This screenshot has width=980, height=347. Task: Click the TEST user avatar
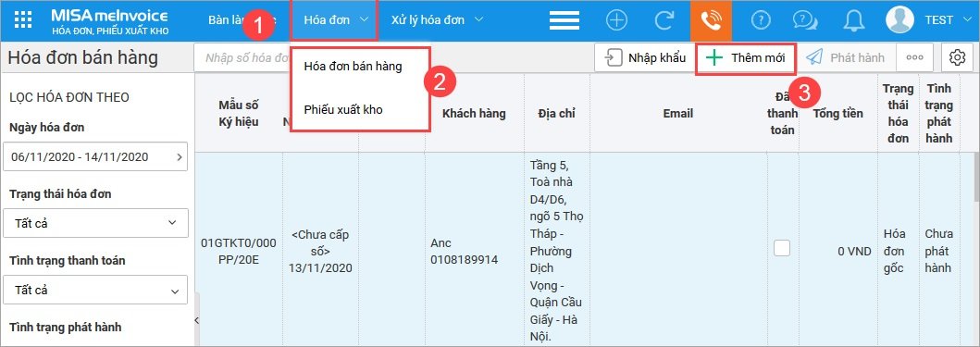pyautogui.click(x=900, y=20)
